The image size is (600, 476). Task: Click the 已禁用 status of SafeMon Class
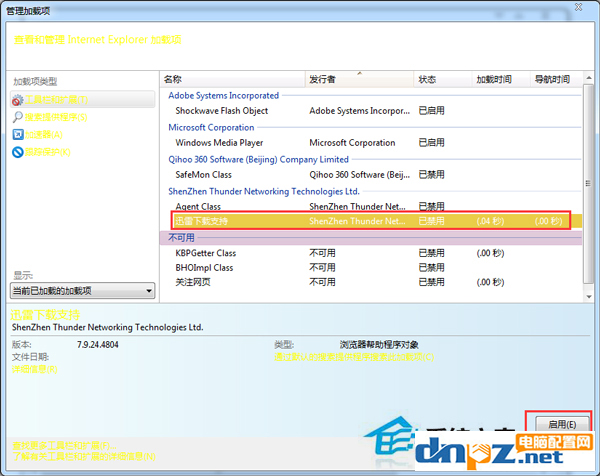pos(432,175)
